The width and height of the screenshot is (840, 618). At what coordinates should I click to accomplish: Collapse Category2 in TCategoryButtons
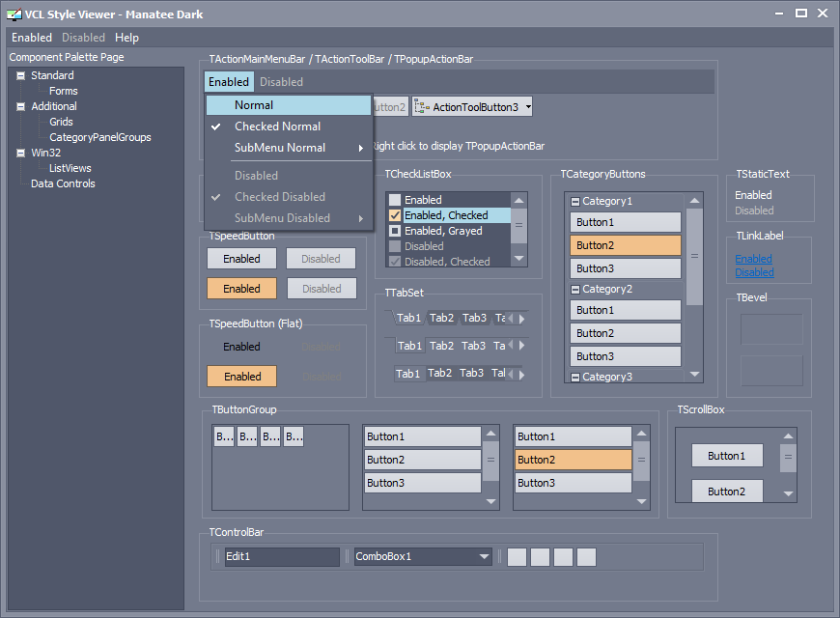click(x=575, y=290)
